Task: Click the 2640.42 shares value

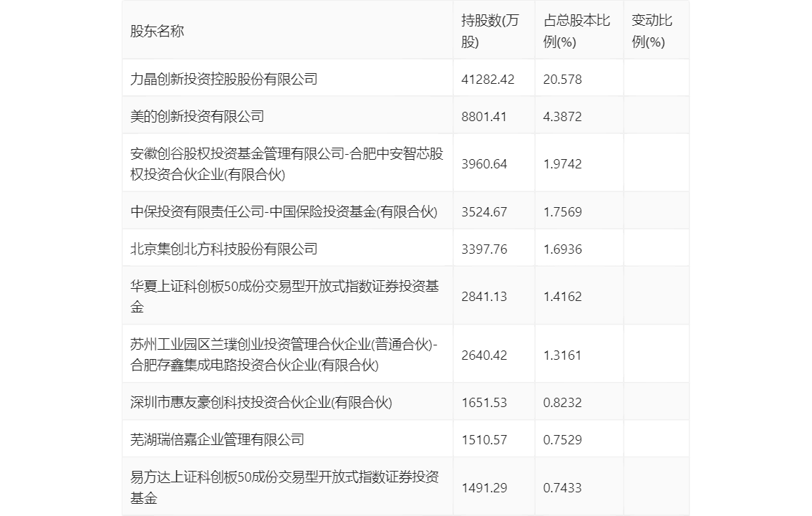Action: 483,355
